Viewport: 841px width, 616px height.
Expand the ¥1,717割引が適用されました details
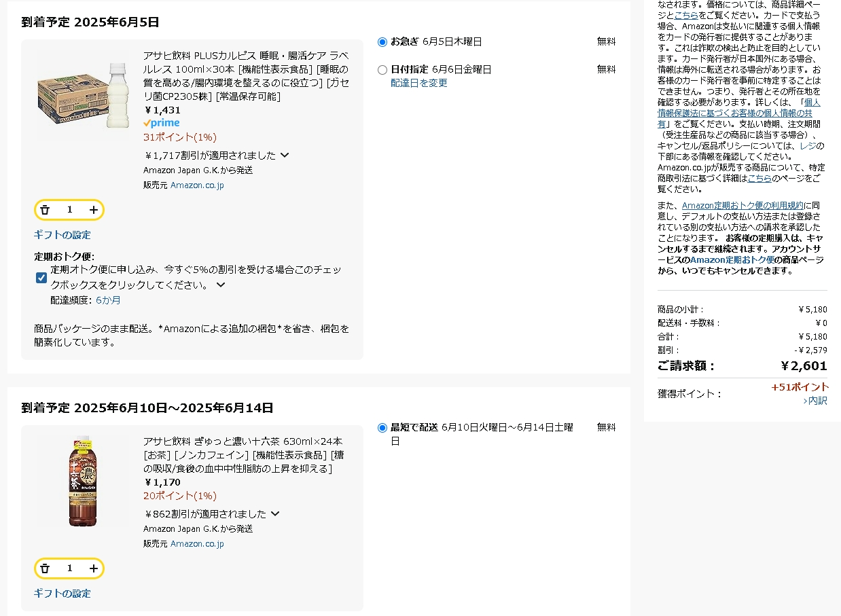pyautogui.click(x=285, y=155)
